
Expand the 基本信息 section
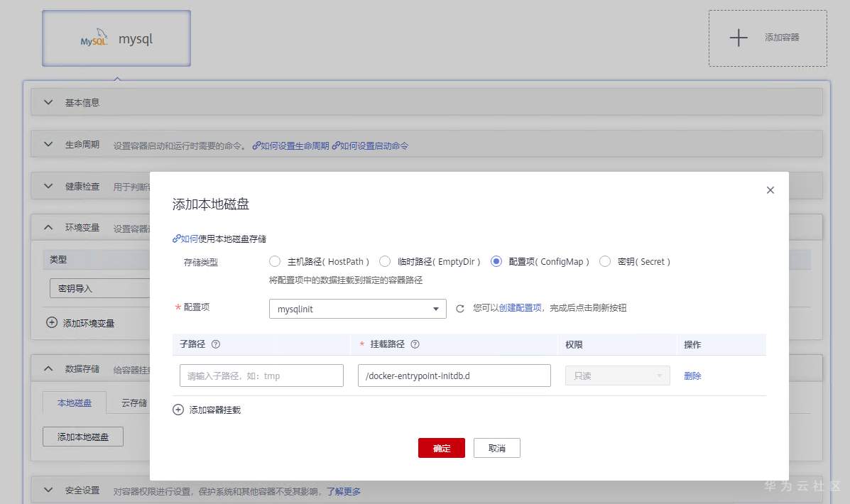click(x=48, y=102)
